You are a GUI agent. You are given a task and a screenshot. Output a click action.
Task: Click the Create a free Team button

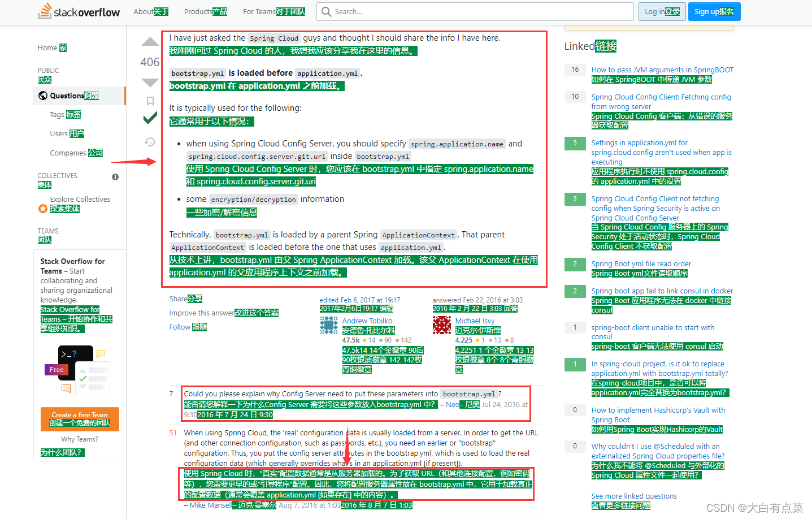tap(80, 419)
